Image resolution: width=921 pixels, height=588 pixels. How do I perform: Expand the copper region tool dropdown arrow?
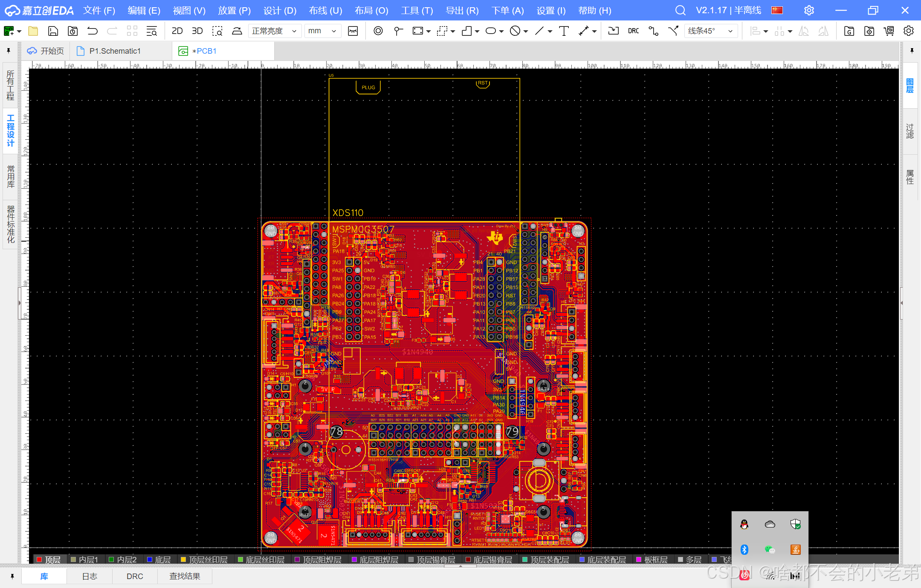tap(429, 32)
